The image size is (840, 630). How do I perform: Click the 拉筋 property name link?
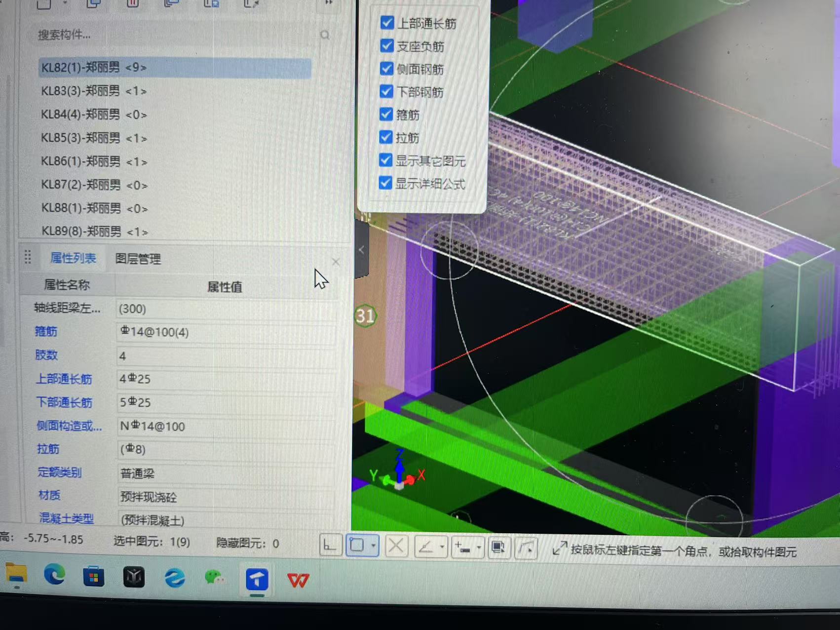[x=48, y=449]
